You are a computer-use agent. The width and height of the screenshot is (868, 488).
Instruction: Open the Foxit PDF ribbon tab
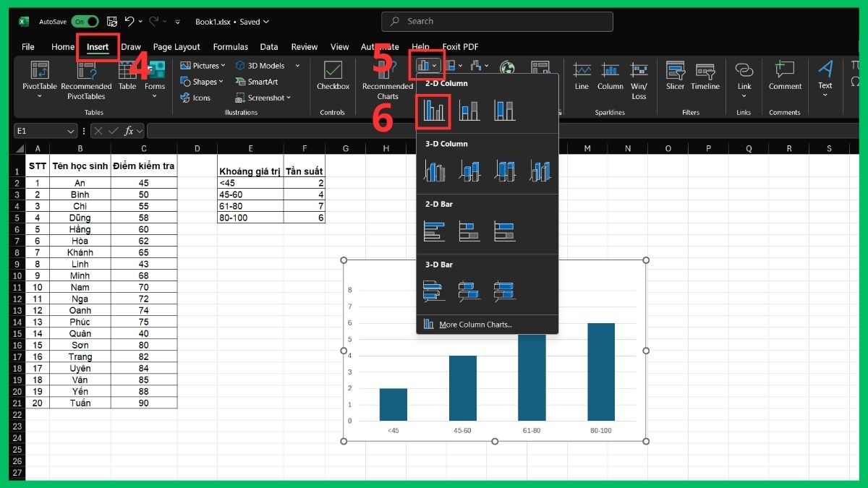point(461,46)
